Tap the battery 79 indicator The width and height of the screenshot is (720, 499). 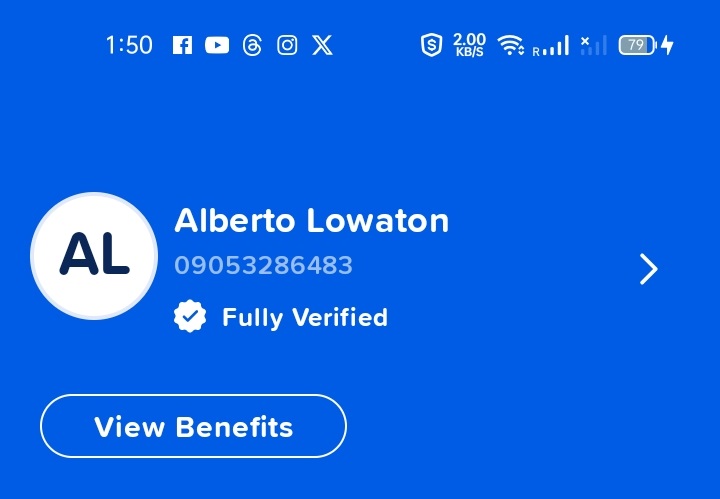tap(638, 45)
